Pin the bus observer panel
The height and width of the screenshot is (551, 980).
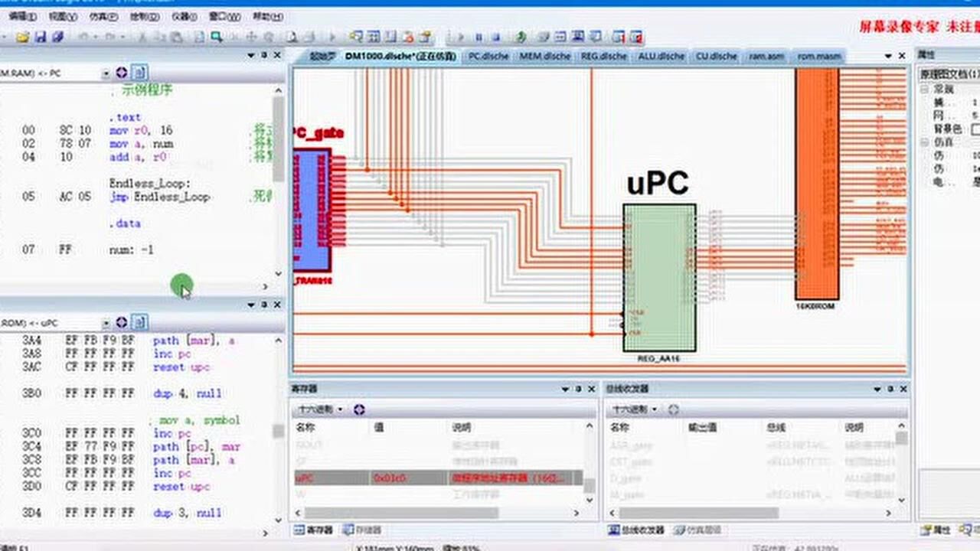tap(890, 389)
